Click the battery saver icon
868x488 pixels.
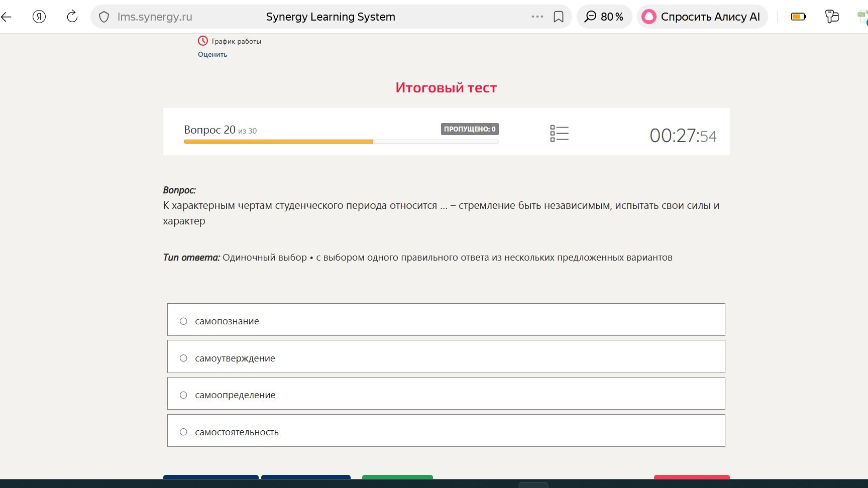click(799, 17)
